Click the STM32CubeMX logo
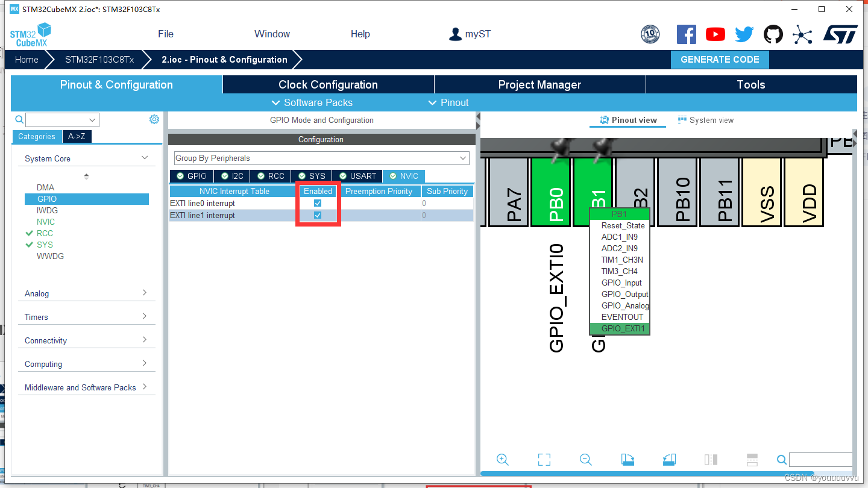Viewport: 868px width, 488px height. click(x=30, y=34)
